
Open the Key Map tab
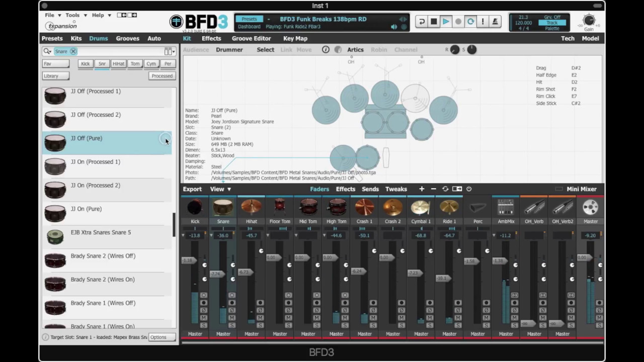[x=295, y=38]
